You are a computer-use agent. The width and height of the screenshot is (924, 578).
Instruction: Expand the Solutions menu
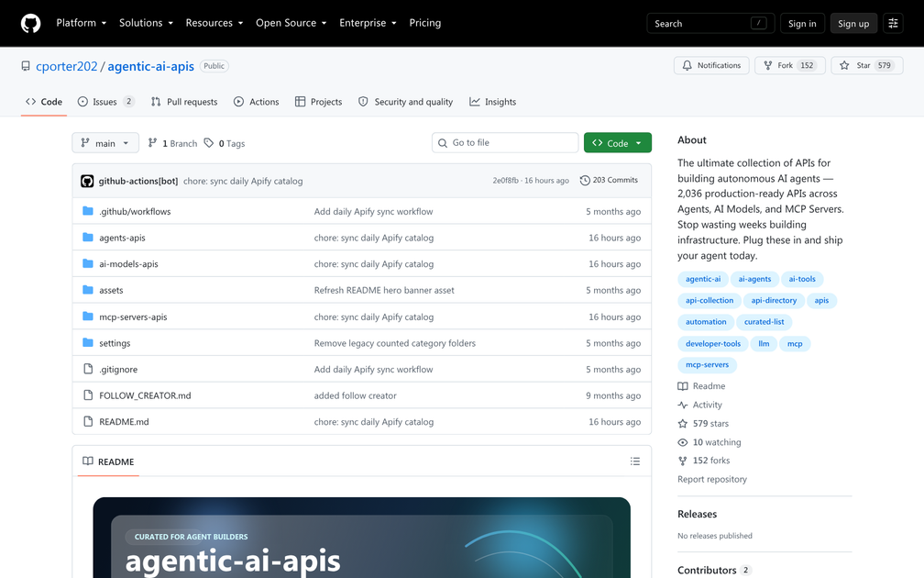[x=146, y=23]
